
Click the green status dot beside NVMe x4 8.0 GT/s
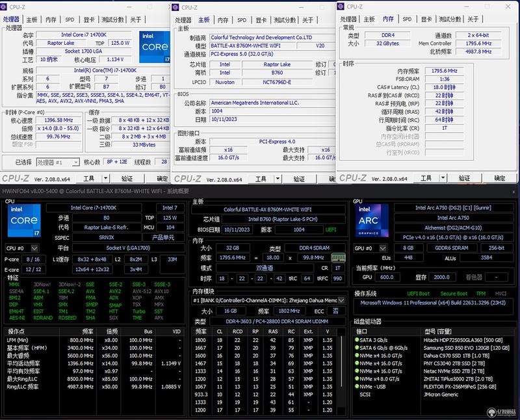click(357, 378)
